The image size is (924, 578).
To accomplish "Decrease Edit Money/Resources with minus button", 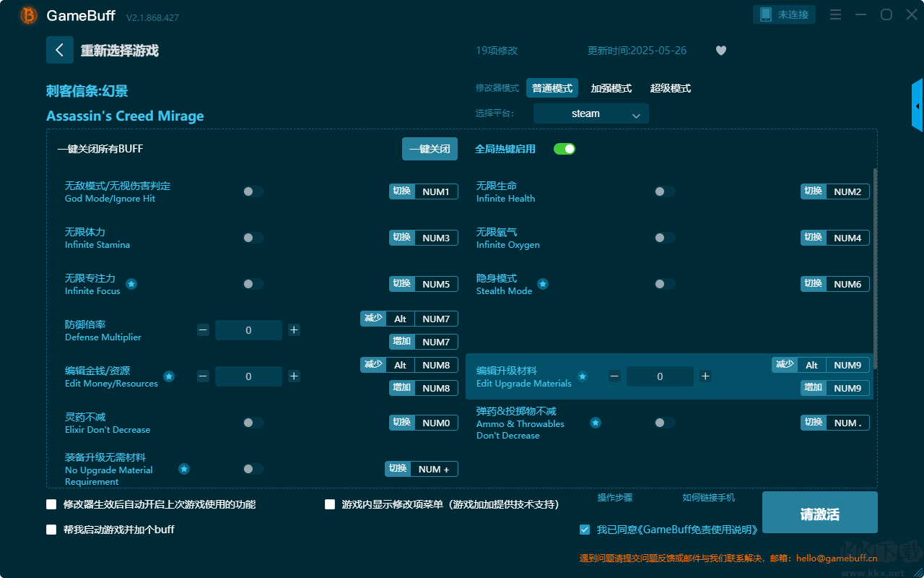I will coord(203,376).
